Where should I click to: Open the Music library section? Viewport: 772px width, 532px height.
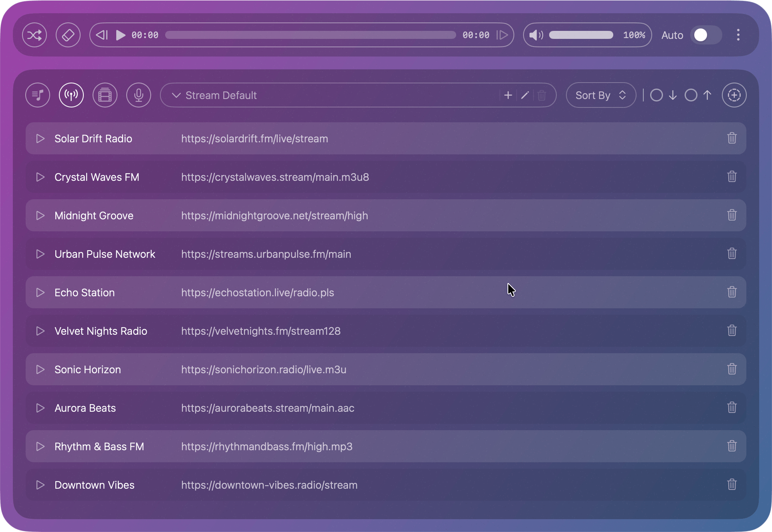click(37, 95)
